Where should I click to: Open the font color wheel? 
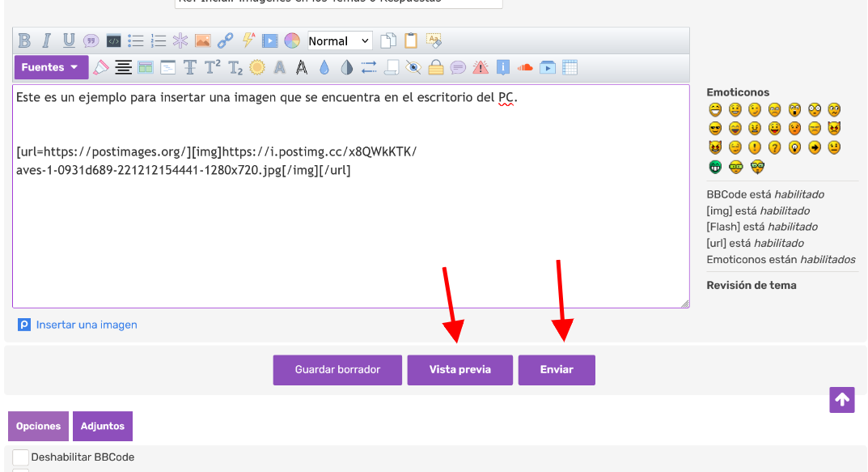tap(292, 40)
